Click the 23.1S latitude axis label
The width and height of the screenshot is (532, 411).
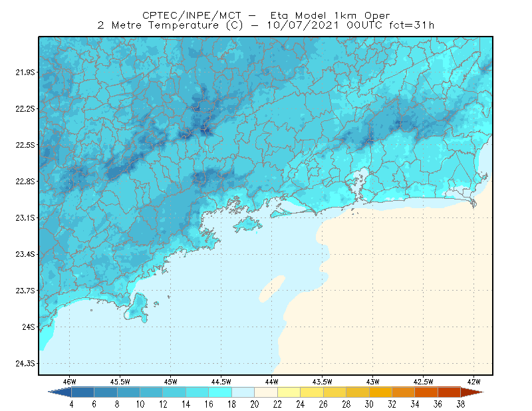(25, 217)
